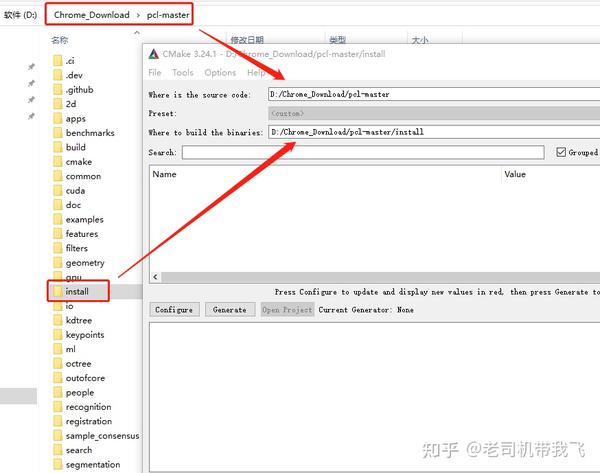The height and width of the screenshot is (473, 600).
Task: Click the horizontal scrollbar track in CMake
Action: (380, 277)
